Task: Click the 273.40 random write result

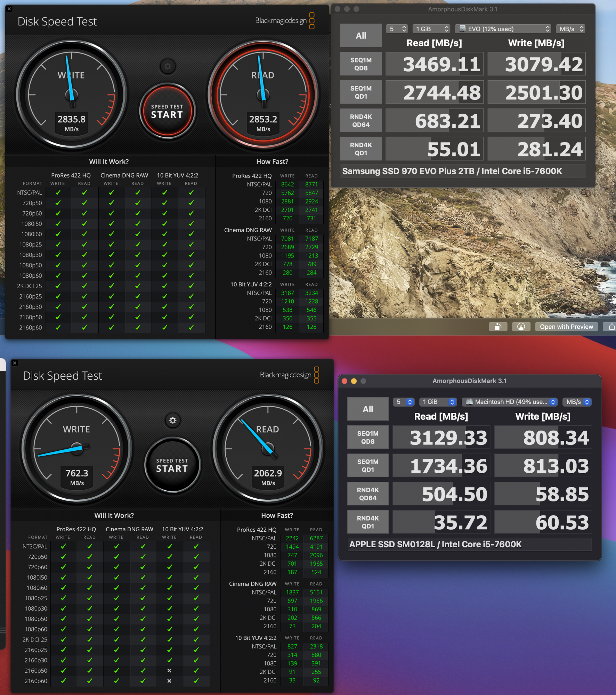Action: coord(536,121)
